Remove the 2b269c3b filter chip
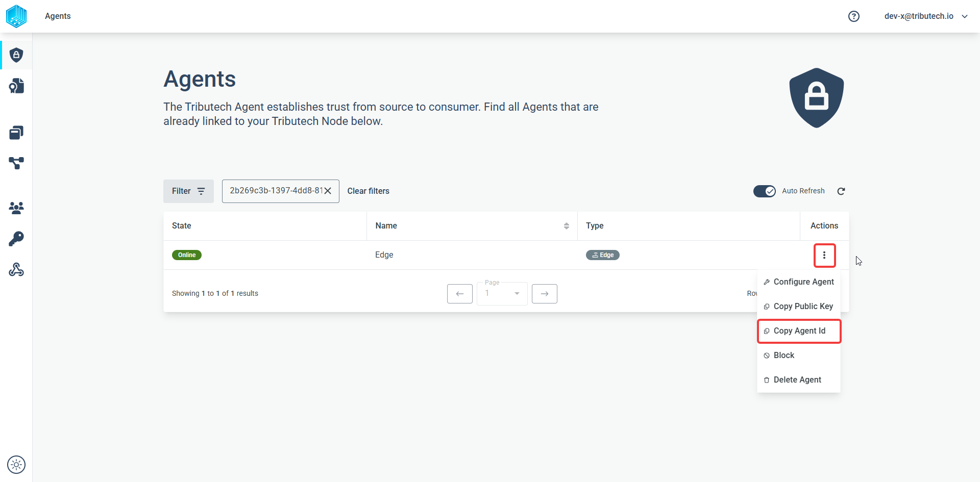 coord(328,191)
